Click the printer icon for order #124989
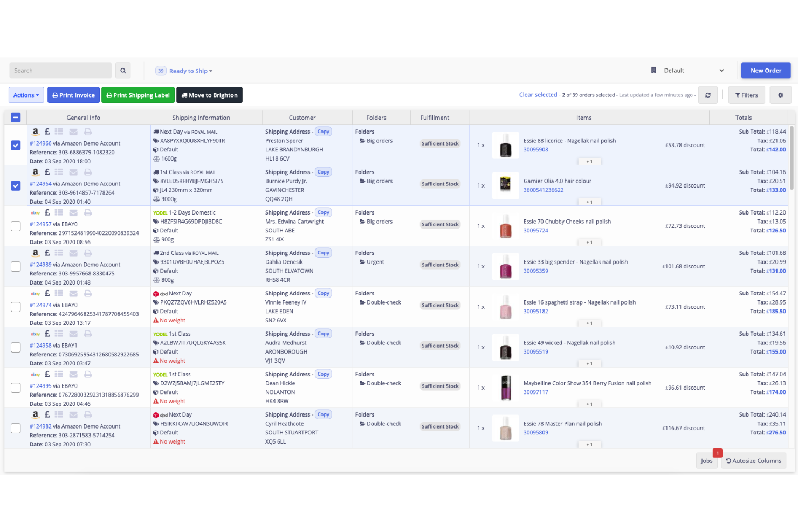The image size is (798, 532). tap(87, 253)
